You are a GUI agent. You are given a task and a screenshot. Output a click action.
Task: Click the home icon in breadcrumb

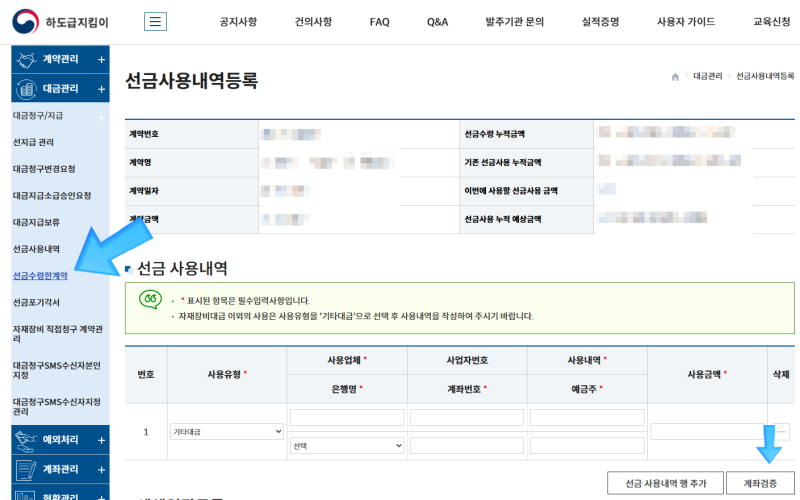pyautogui.click(x=675, y=77)
